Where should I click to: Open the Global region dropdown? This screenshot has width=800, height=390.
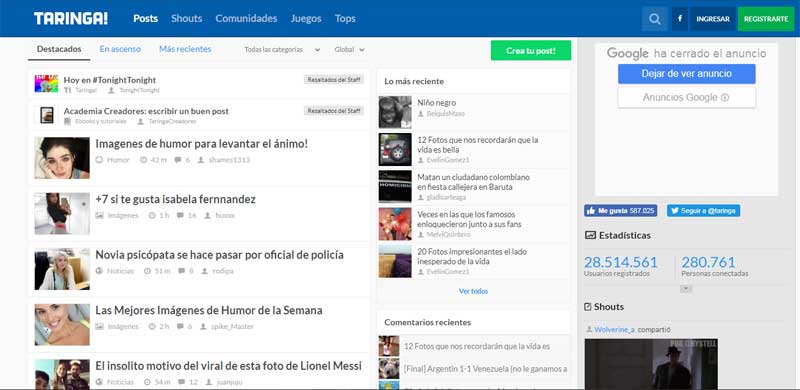[x=349, y=50]
